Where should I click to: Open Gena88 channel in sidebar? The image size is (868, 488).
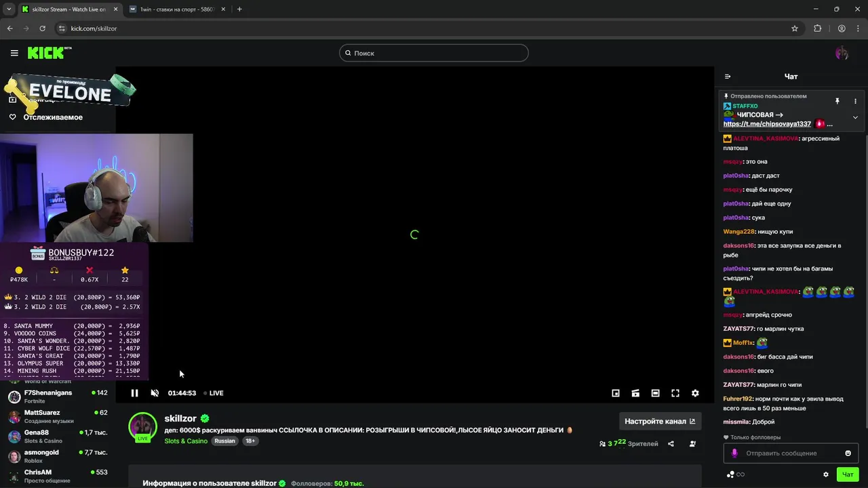(58, 436)
